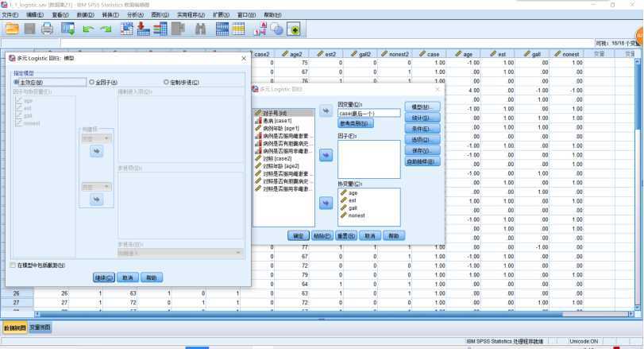The width and height of the screenshot is (644, 349).
Task: Click the 'nonest2' column header
Action: (x=395, y=54)
